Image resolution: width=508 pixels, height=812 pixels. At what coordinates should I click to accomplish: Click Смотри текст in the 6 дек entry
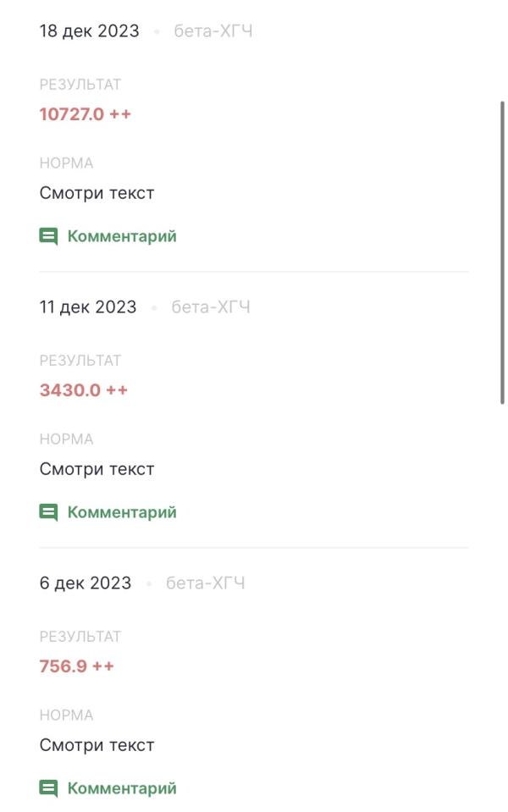(x=97, y=745)
